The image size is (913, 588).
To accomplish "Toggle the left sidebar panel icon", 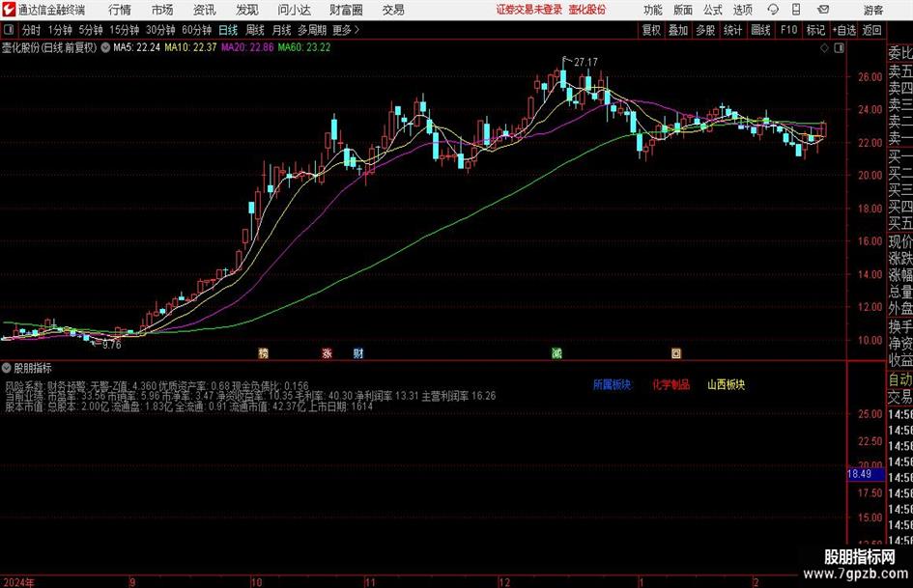I will point(9,30).
